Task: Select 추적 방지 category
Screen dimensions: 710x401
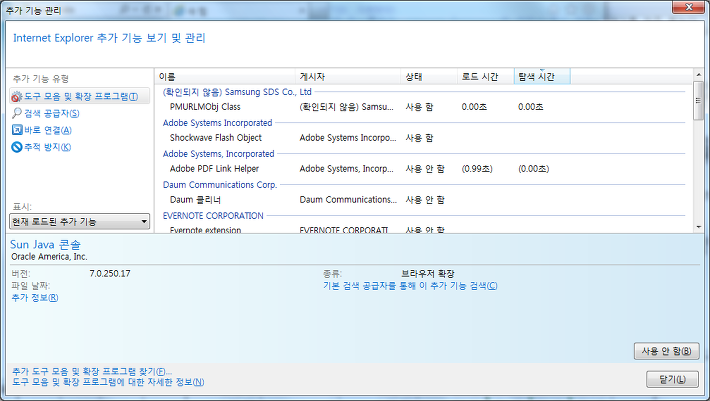Action: (48, 147)
